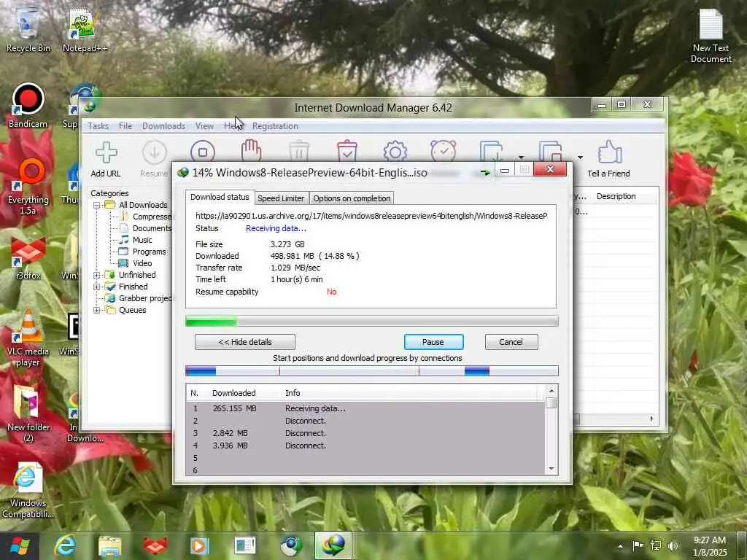Screen dimensions: 747x560
Task: Open the Notepad++ desktop shortcut
Action: click(85, 29)
